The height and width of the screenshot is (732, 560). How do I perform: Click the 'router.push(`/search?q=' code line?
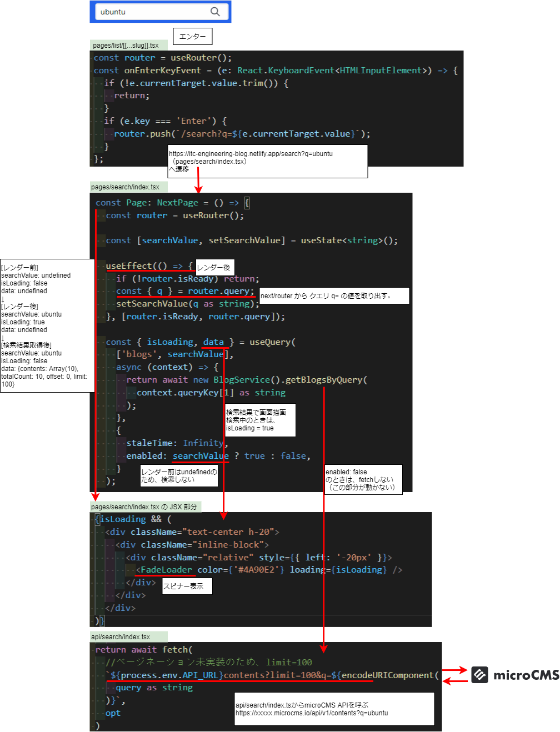pos(242,134)
